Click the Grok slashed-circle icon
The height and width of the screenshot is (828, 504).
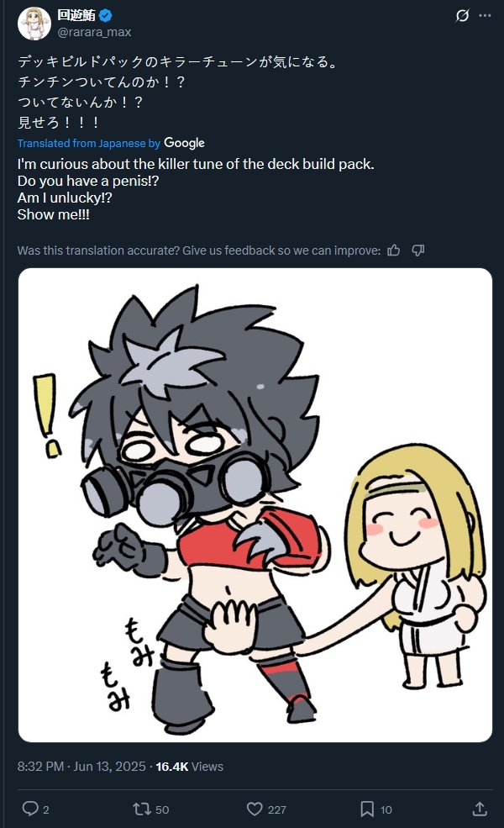462,16
